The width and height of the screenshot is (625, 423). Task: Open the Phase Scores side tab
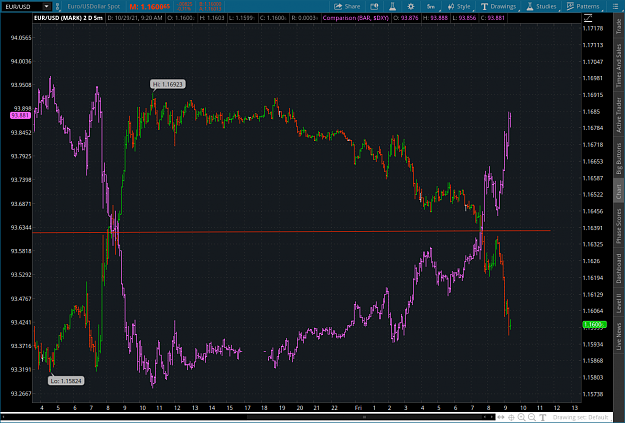[x=619, y=225]
